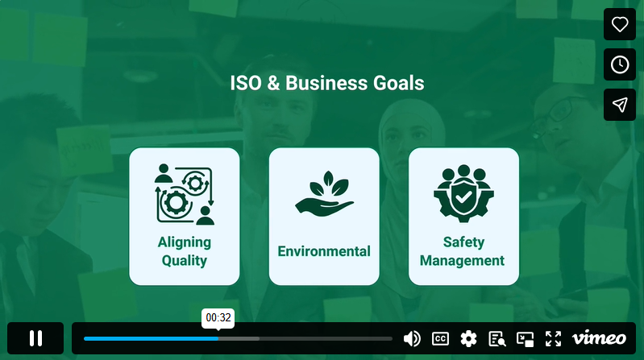Pause the video playback
The height and width of the screenshot is (360, 644).
[x=35, y=338]
